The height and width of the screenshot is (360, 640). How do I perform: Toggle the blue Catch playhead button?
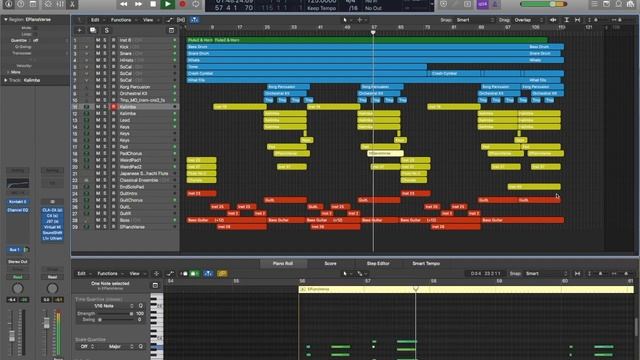(x=194, y=20)
